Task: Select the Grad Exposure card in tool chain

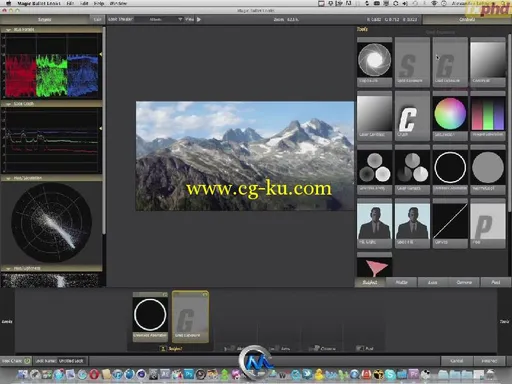Action: pos(190,317)
